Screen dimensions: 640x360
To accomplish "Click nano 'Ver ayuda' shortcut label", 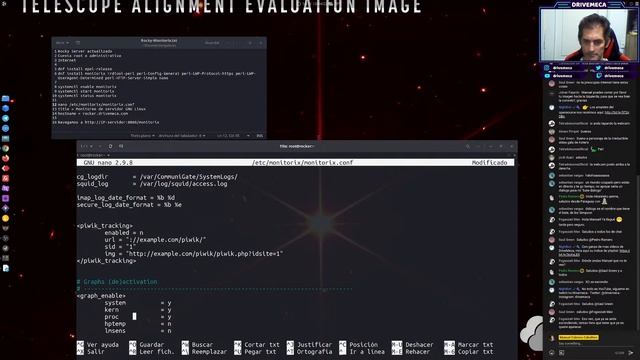I will point(103,344).
